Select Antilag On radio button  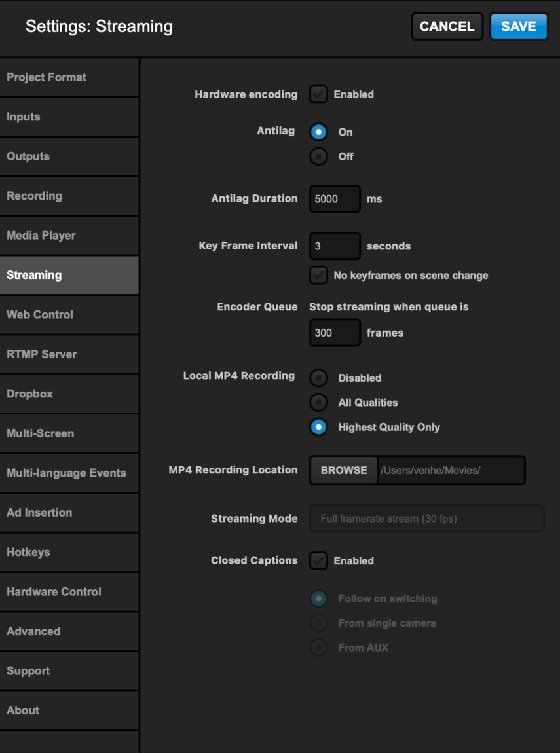(x=318, y=132)
